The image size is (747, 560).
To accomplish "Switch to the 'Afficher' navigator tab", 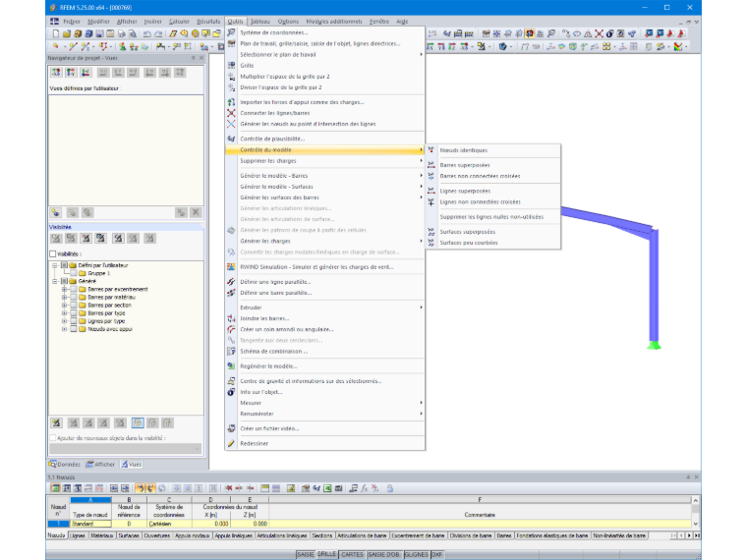I will (100, 465).
